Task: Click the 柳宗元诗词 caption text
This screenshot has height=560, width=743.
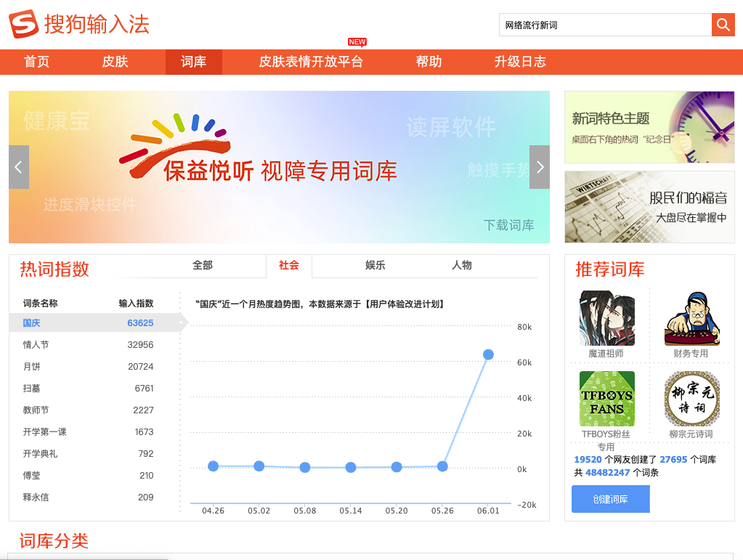Action: click(x=691, y=434)
